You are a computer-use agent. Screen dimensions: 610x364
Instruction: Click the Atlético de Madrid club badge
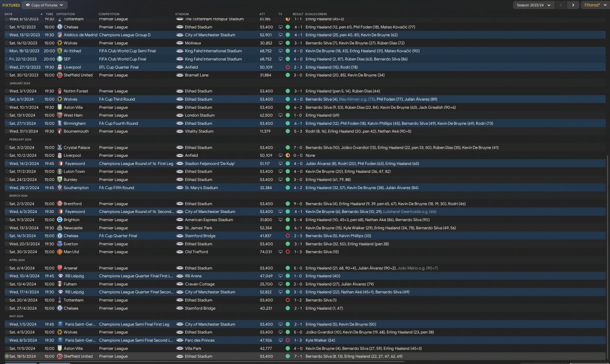[60, 35]
